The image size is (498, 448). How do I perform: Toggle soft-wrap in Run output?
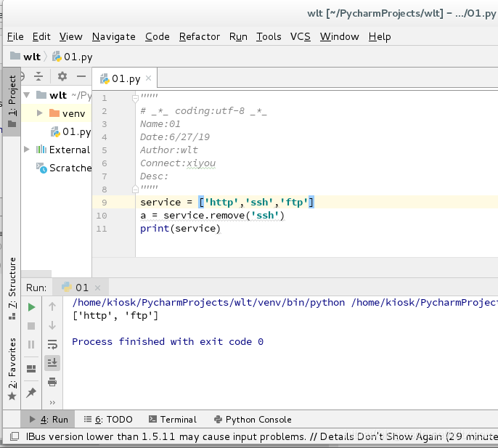tap(52, 344)
